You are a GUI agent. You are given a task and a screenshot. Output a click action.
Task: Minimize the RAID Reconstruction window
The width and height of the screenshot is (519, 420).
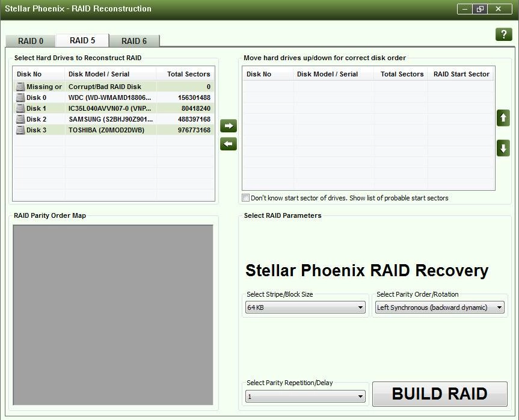(x=465, y=9)
